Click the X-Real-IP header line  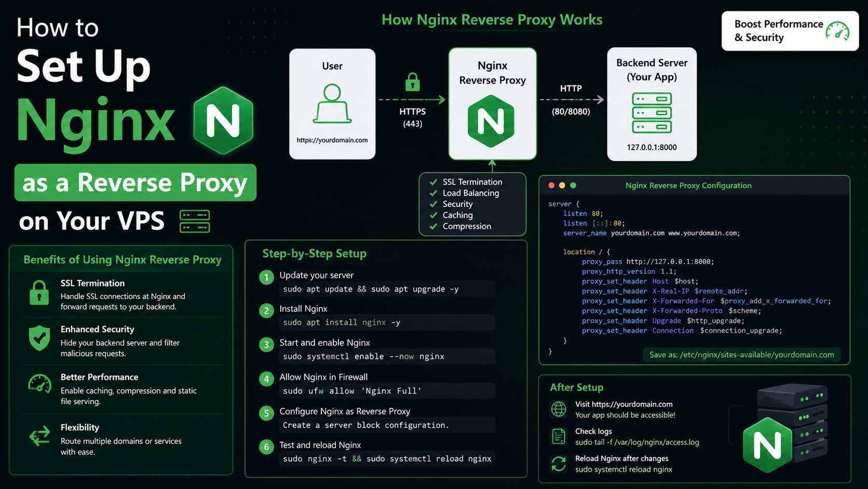(664, 292)
